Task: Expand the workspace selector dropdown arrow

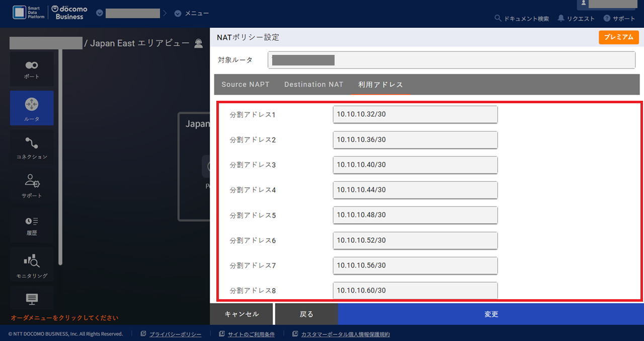Action: click(100, 13)
